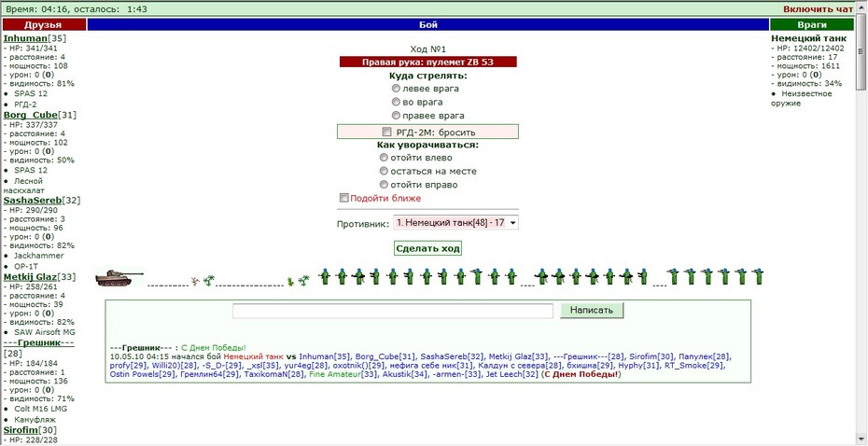Click the first soldier icon next to bushes
The width and height of the screenshot is (868, 446).
click(x=325, y=276)
